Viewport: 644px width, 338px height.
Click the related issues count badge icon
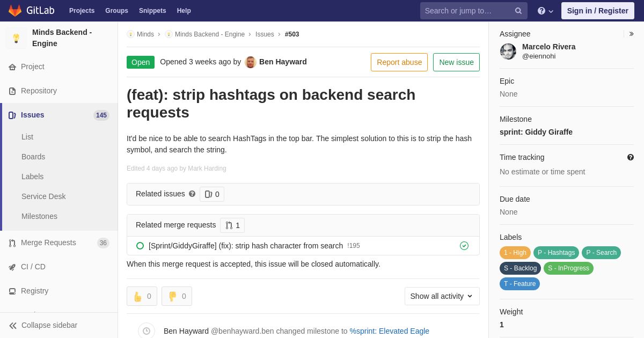[208, 194]
